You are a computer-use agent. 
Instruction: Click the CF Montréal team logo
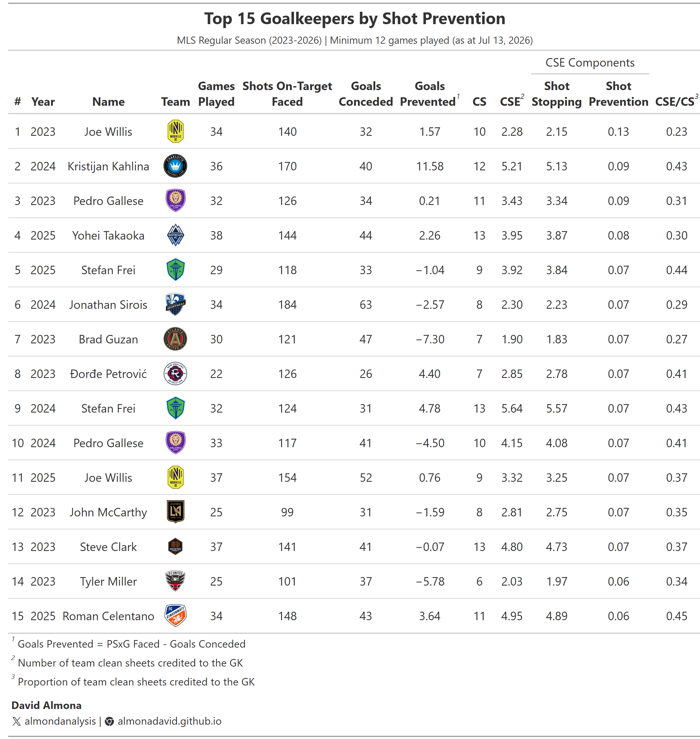175,305
